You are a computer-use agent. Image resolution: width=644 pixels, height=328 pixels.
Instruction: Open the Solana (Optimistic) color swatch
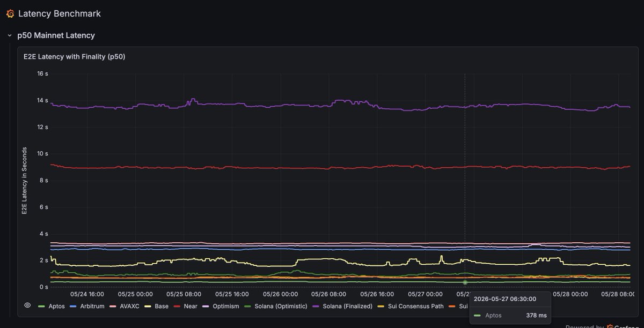(247, 307)
